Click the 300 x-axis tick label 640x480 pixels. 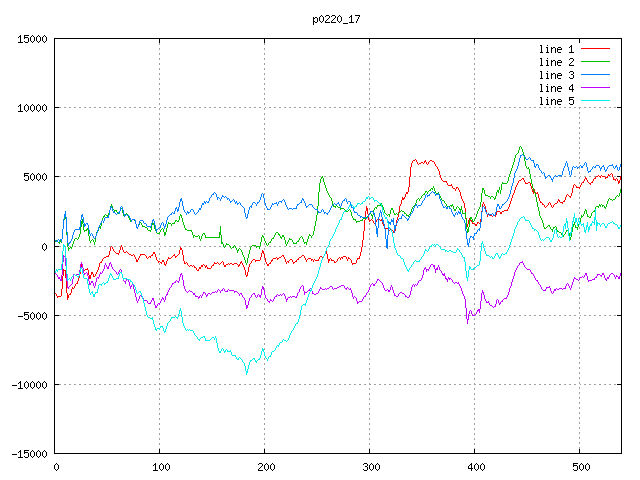point(370,467)
